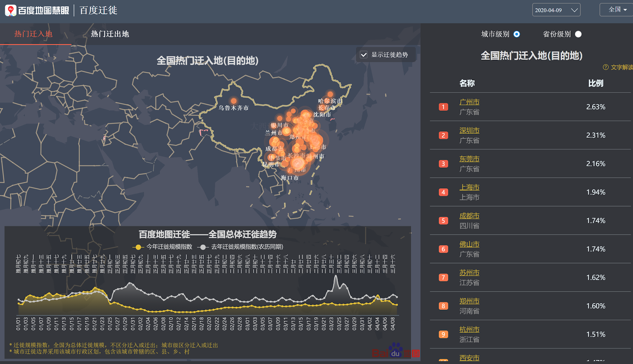Click the 2.16% ratio for 东莞市
The image size is (633, 364).
pos(596,164)
